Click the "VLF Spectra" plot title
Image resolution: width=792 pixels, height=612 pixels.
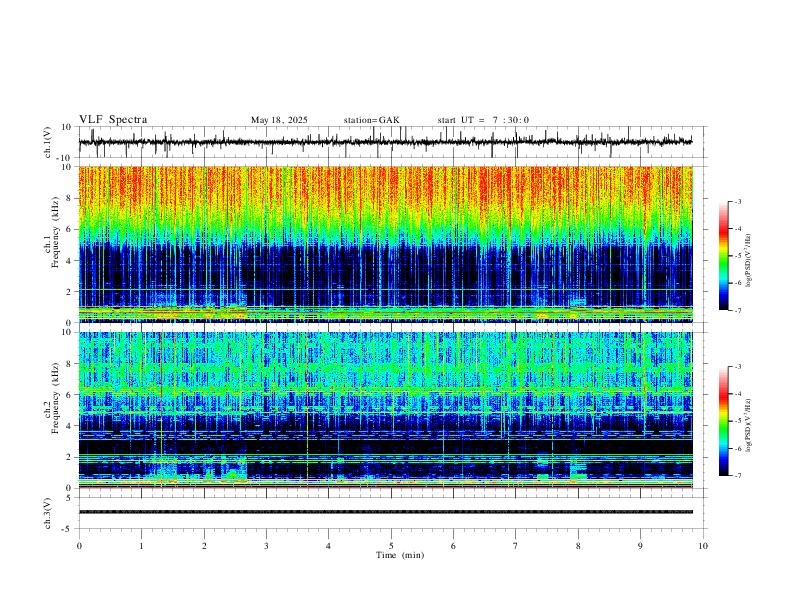[113, 120]
